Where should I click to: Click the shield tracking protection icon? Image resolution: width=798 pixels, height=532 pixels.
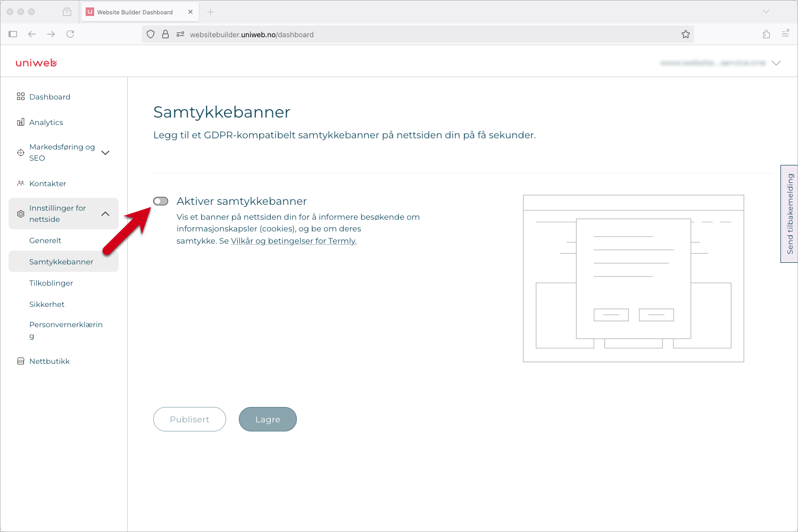[x=151, y=34]
